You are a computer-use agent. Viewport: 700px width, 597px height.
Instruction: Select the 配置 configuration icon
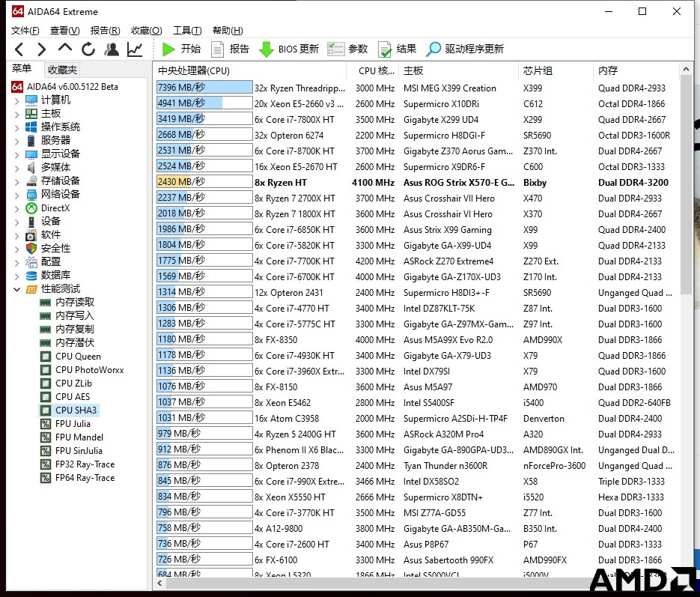tap(31, 261)
